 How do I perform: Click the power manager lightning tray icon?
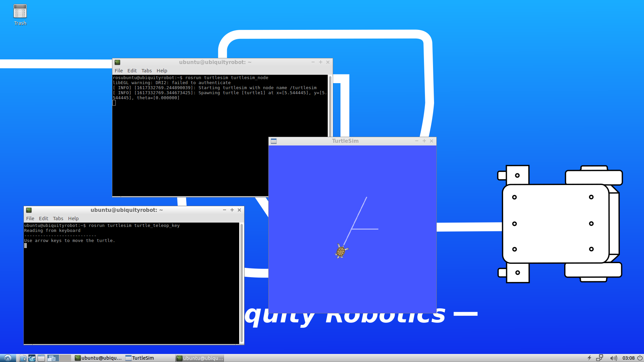(589, 358)
